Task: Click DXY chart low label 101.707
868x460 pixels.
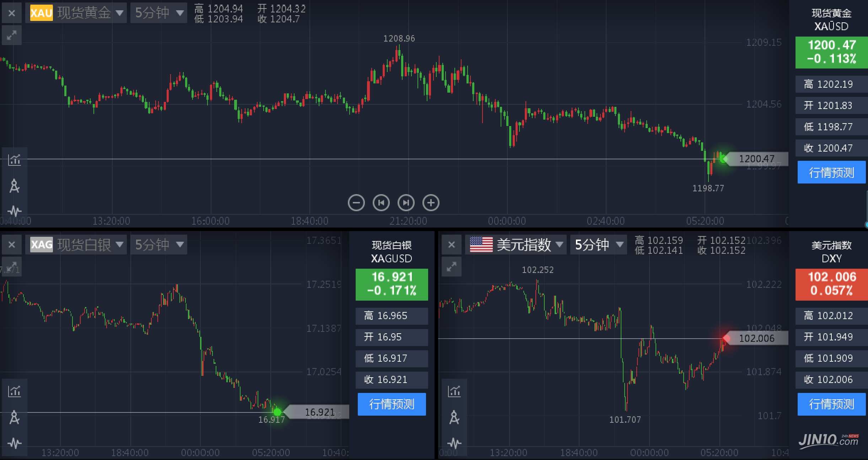Action: pyautogui.click(x=625, y=420)
